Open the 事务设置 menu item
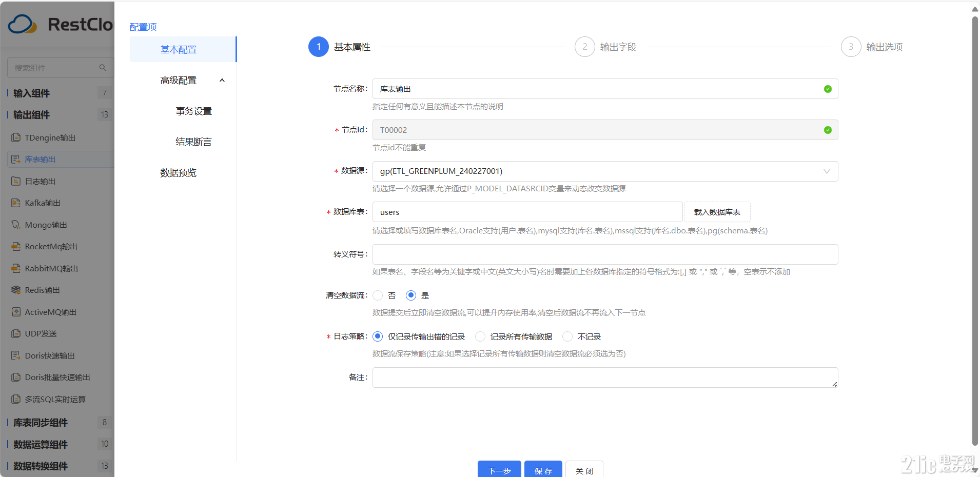The height and width of the screenshot is (477, 980). [194, 111]
